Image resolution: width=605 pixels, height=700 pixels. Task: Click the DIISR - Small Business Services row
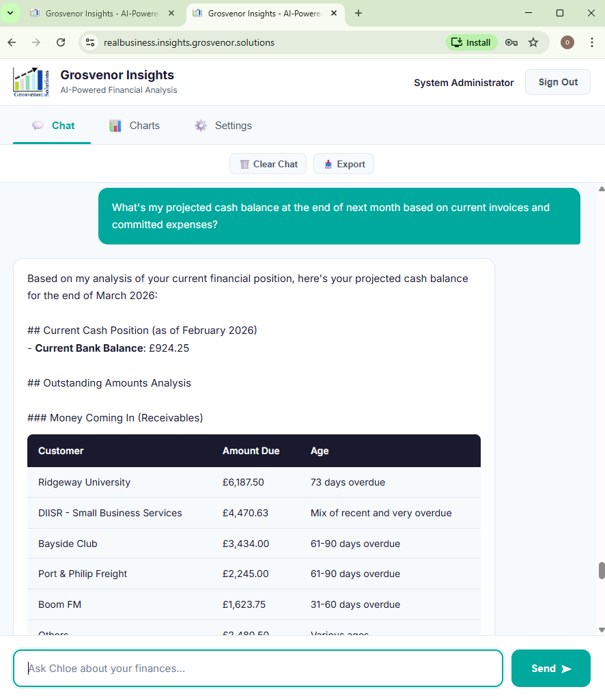253,513
